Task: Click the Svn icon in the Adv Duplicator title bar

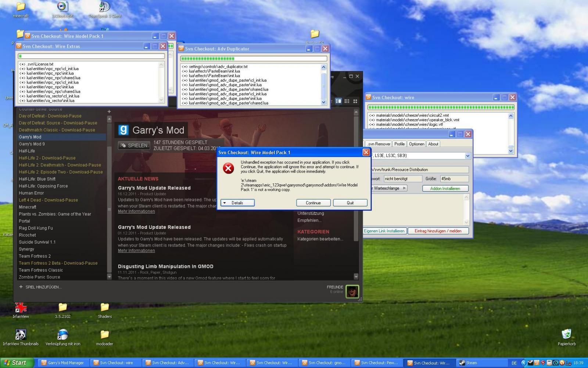Action: pos(181,49)
